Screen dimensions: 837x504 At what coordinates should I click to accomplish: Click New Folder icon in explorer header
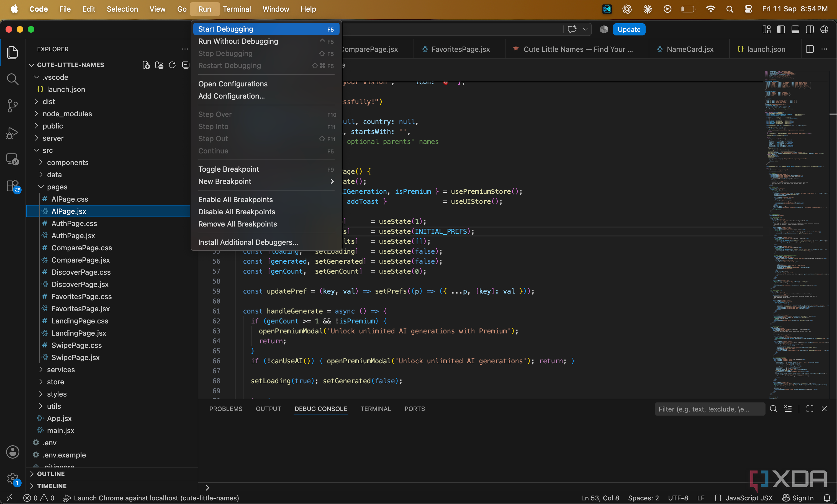pyautogui.click(x=159, y=65)
